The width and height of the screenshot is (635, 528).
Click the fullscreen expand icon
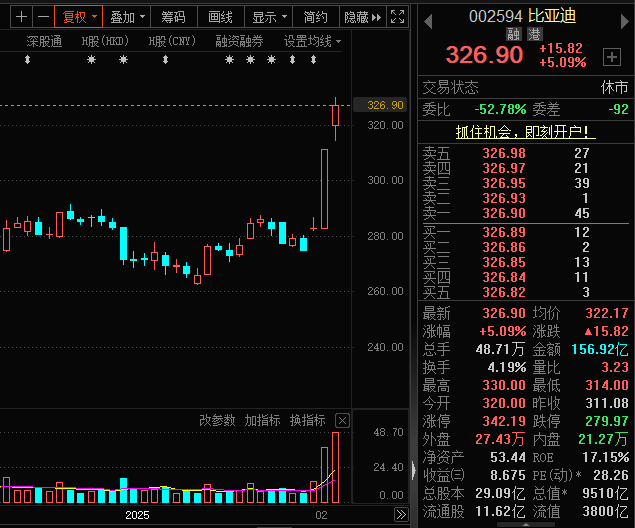(397, 17)
